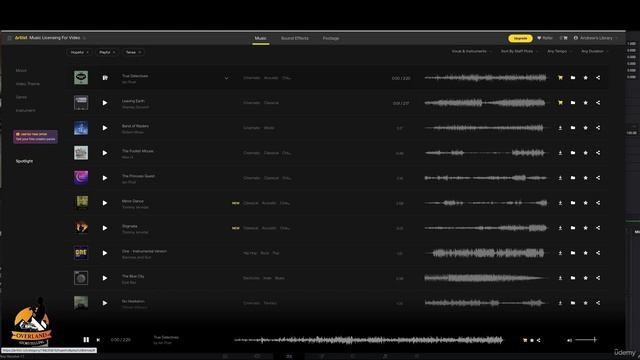Image resolution: width=640 pixels, height=360 pixels.
Task: Switch to the Music tab
Action: coord(260,38)
